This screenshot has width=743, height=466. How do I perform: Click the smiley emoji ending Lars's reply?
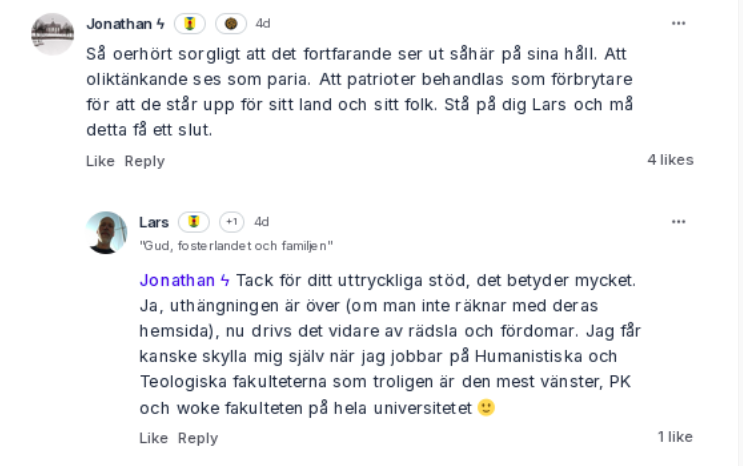point(486,408)
